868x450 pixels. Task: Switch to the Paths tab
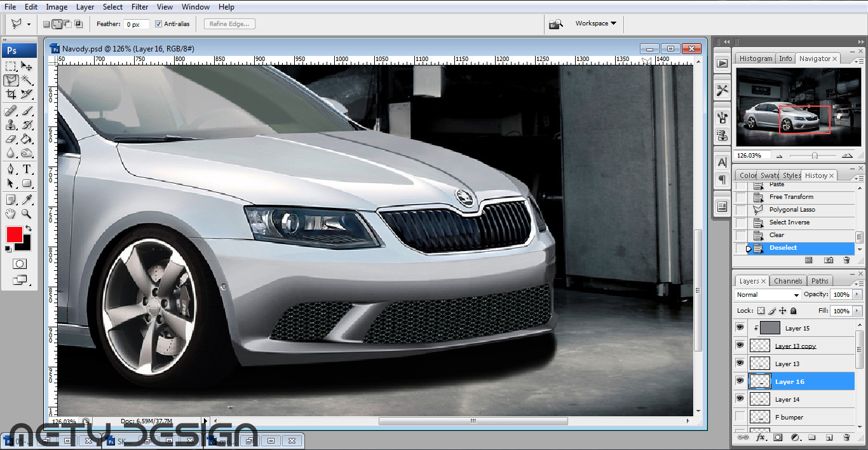tap(820, 281)
